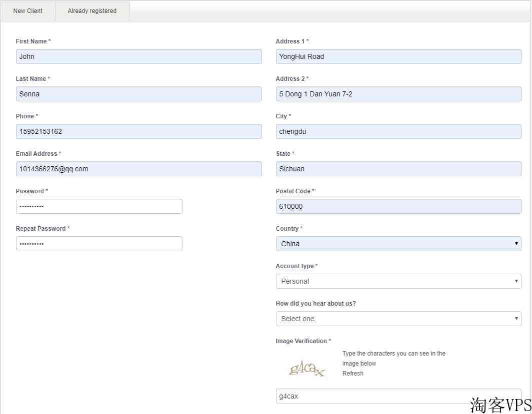Open How did you hear about us dropdown

(398, 319)
